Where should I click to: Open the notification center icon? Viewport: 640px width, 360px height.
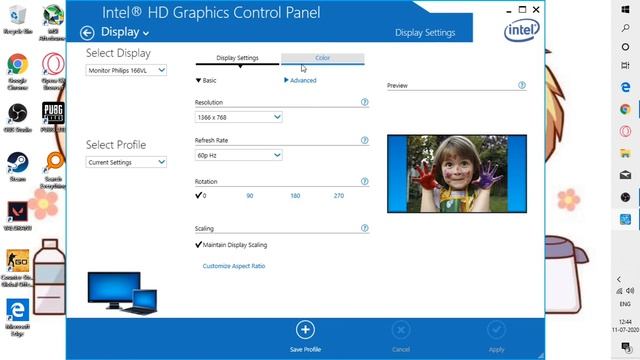click(625, 347)
